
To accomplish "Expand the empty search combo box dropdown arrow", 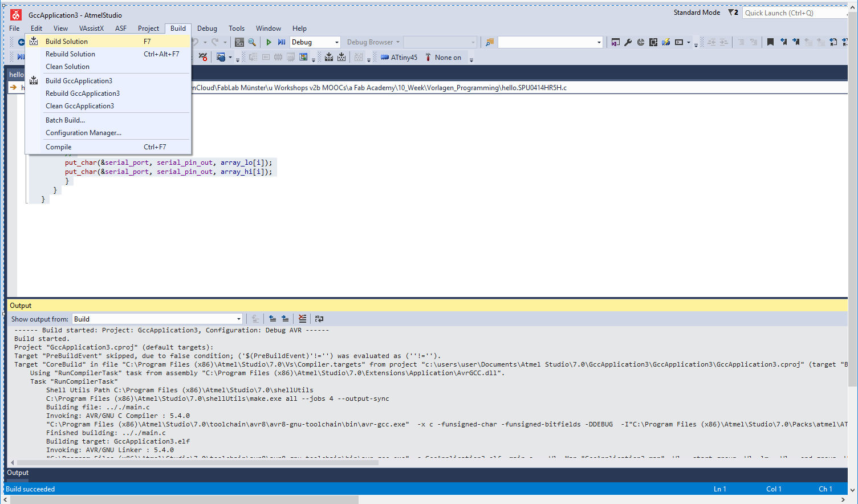I will tap(599, 42).
